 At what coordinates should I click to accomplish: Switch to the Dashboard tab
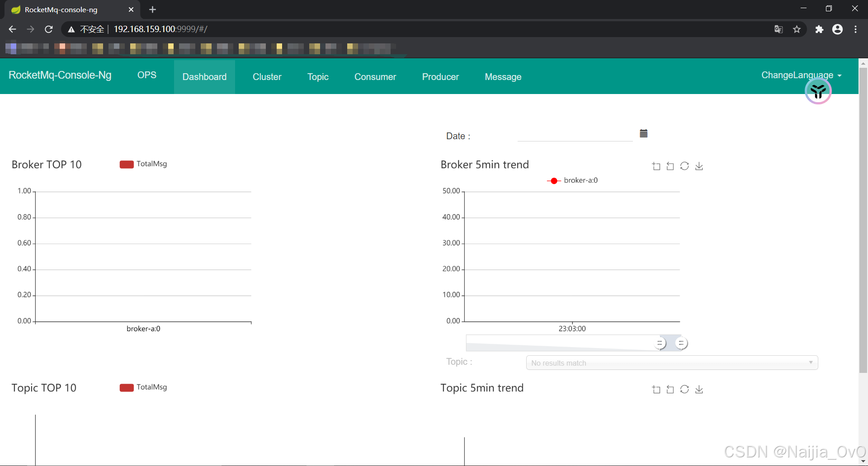coord(204,77)
